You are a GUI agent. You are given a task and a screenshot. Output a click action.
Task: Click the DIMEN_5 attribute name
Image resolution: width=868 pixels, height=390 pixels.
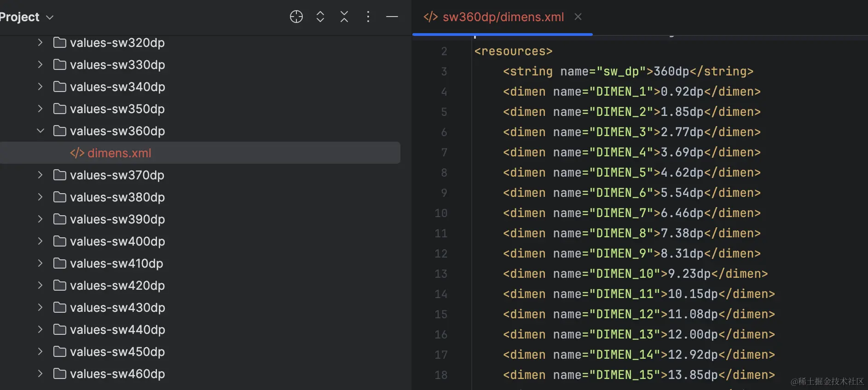click(621, 172)
